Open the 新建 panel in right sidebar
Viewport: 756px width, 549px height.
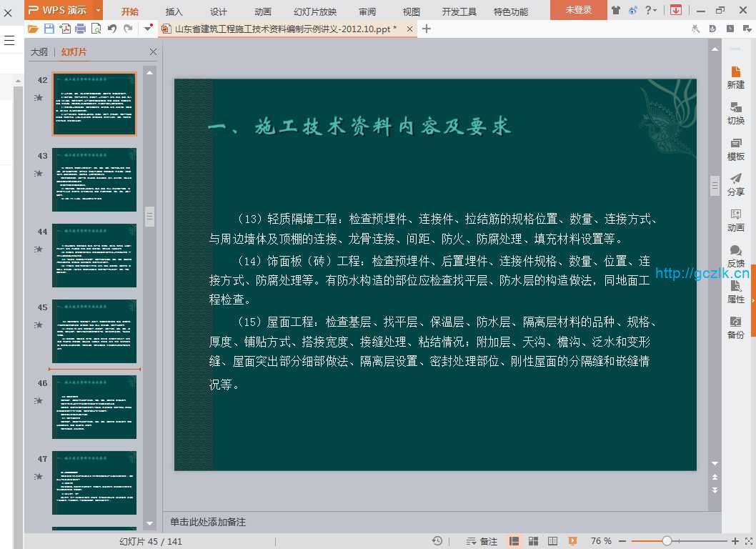tap(735, 77)
